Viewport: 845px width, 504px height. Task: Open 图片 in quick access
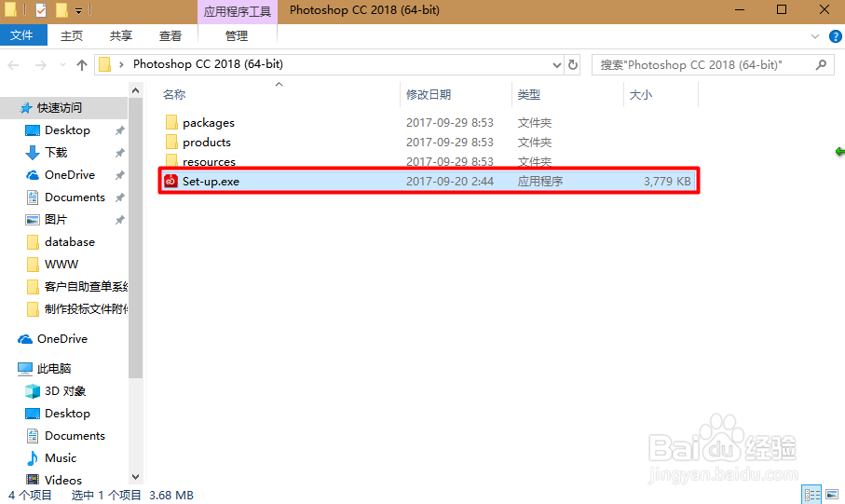56,220
